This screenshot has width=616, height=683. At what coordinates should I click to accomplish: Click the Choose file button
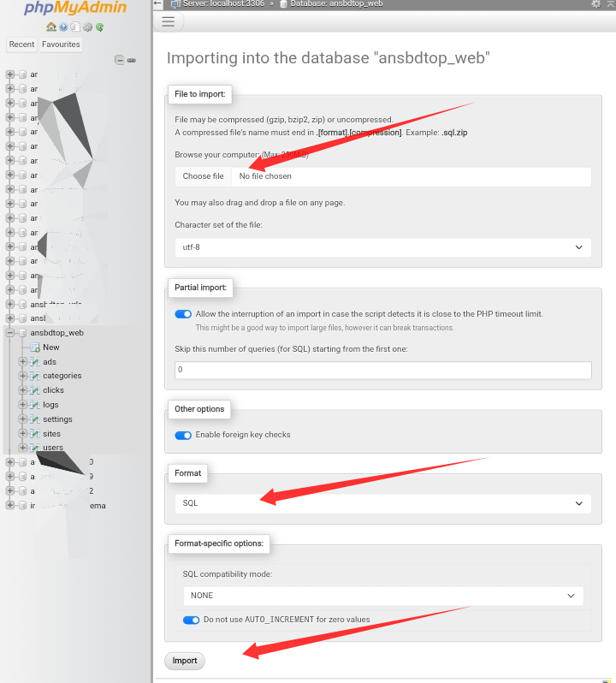pos(203,176)
